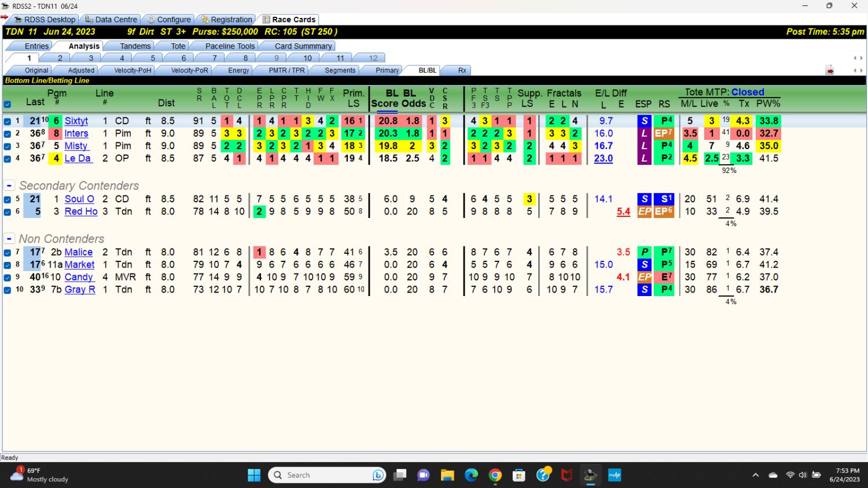Launch Google Chrome from taskbar
The image size is (868, 488).
(x=495, y=475)
